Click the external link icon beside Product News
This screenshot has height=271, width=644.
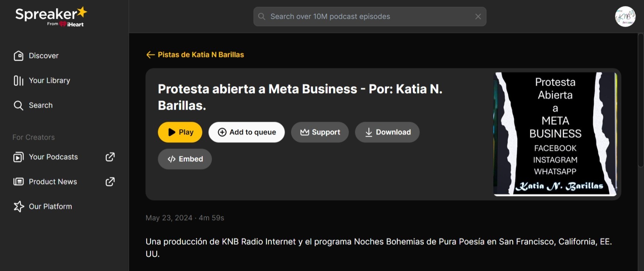(x=110, y=182)
